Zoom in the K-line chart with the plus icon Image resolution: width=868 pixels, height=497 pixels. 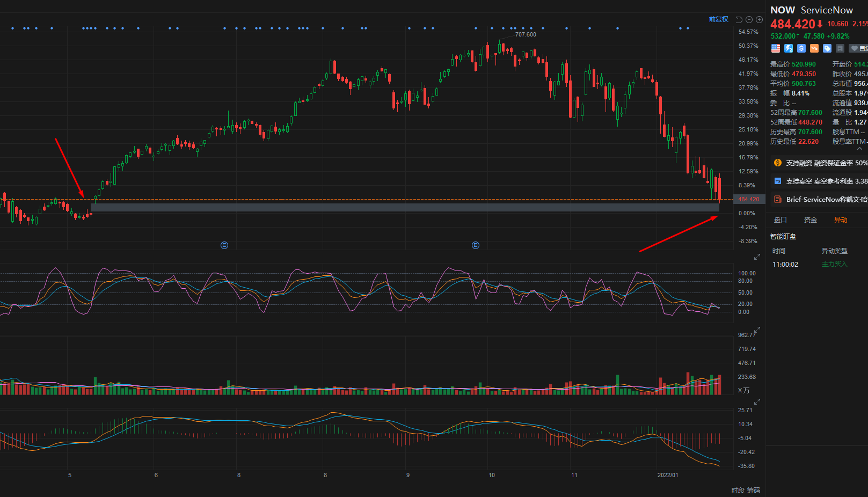(759, 20)
